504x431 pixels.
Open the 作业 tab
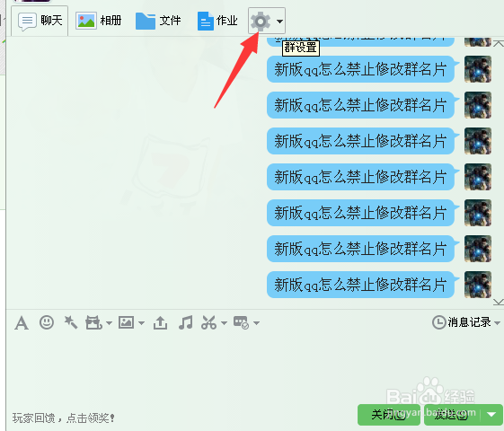217,21
